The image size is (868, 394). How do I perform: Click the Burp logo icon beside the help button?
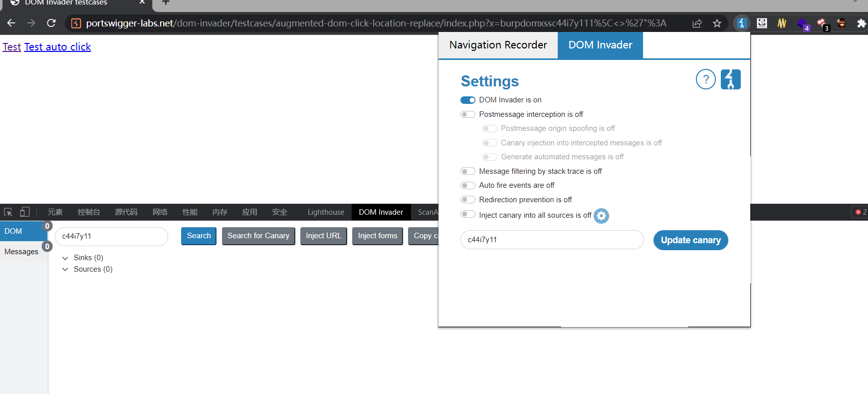pos(730,79)
